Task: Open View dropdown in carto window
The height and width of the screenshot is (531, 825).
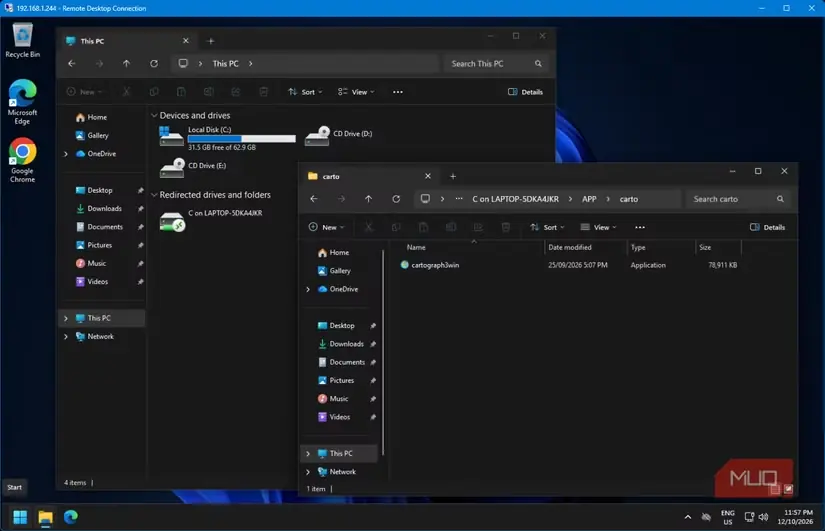Action: tap(598, 227)
